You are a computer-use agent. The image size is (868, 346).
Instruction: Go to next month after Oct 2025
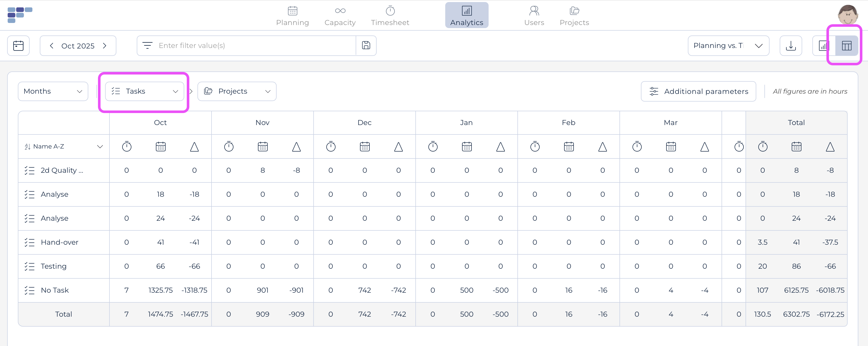(105, 45)
